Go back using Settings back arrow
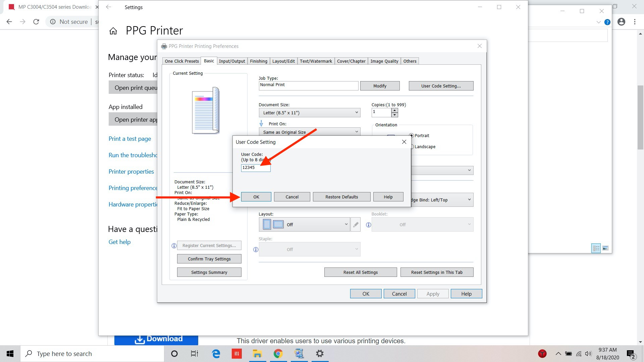Viewport: 644px width, 362px height. (x=108, y=7)
